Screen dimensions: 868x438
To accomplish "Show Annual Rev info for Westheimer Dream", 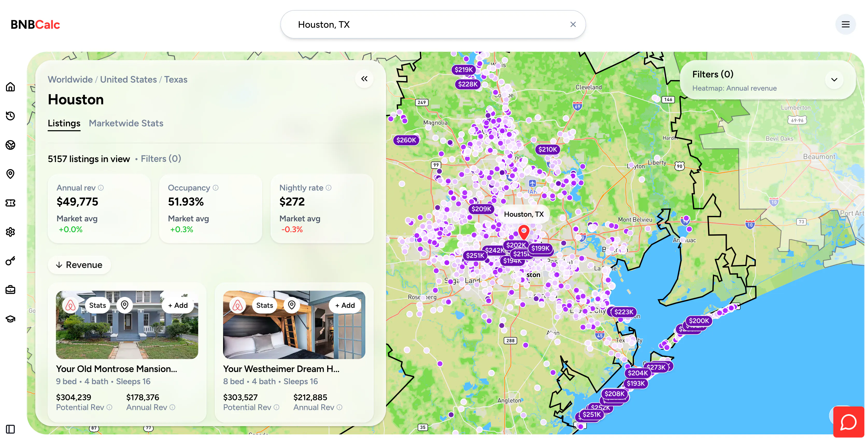I will tap(339, 407).
